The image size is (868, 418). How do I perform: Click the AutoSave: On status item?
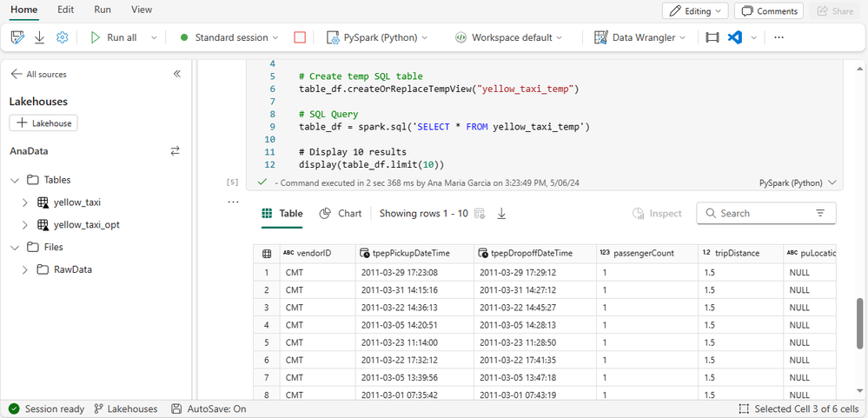209,409
